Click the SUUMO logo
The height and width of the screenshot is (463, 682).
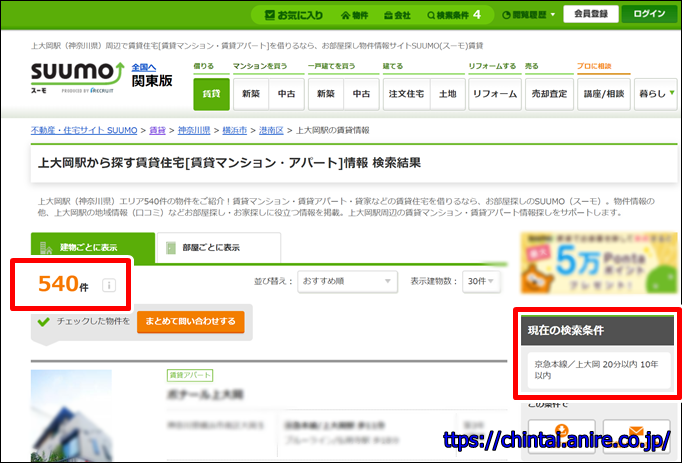tap(77, 77)
